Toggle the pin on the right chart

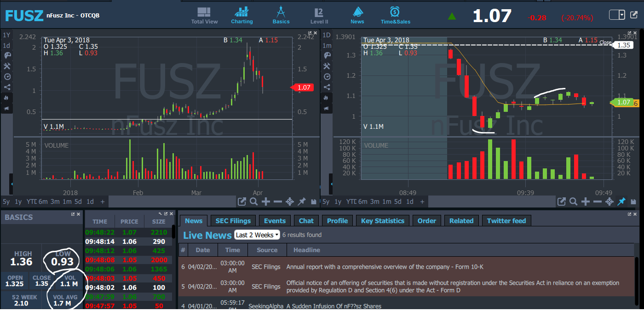[621, 202]
